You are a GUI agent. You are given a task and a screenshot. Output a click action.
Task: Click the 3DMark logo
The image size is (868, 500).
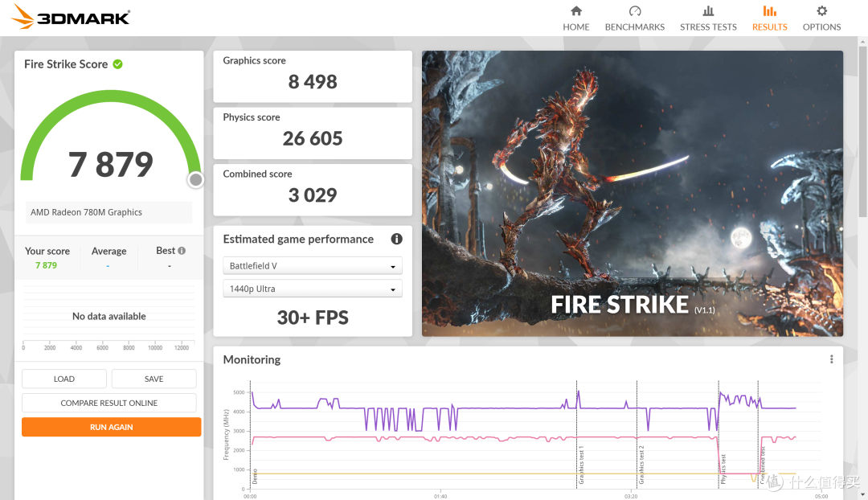click(71, 18)
